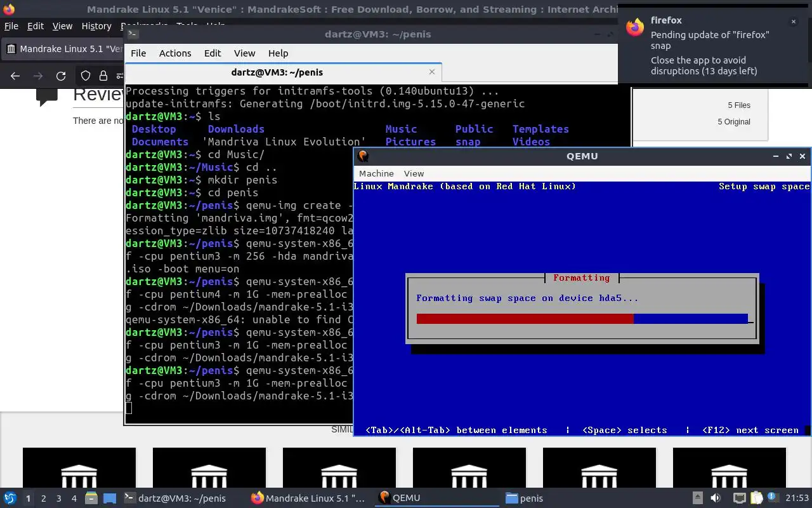
Task: Click the volume speaker tray icon
Action: coord(716,498)
